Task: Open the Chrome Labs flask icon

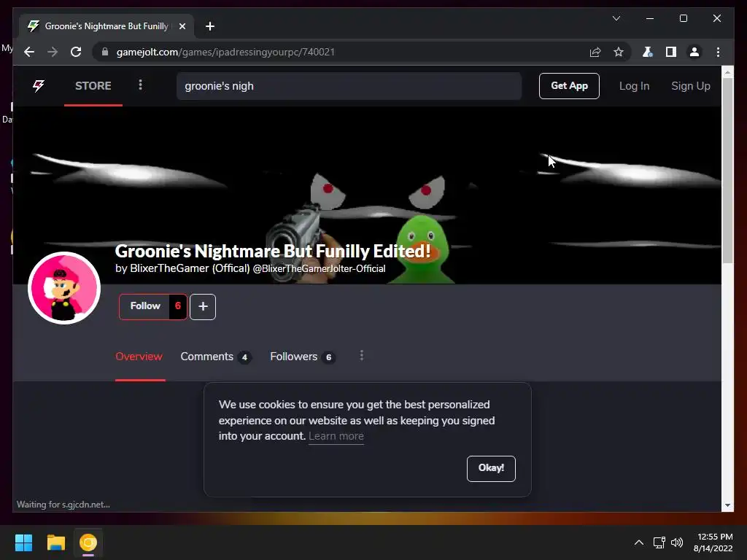Action: tap(648, 52)
